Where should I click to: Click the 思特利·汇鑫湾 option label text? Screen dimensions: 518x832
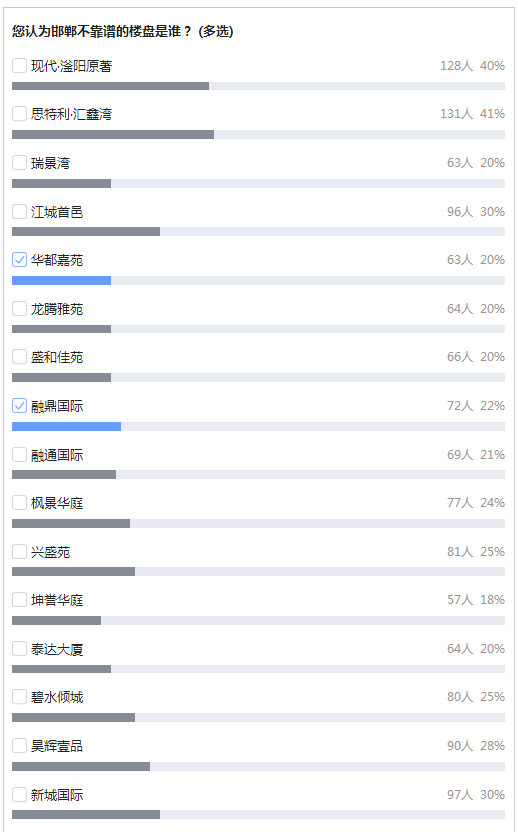coord(71,114)
